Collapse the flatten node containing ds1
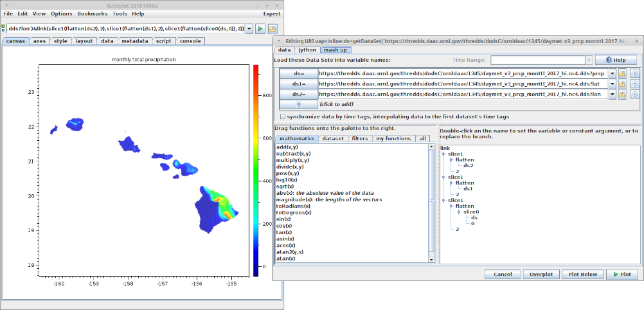Image resolution: width=644 pixels, height=310 pixels. click(451, 183)
